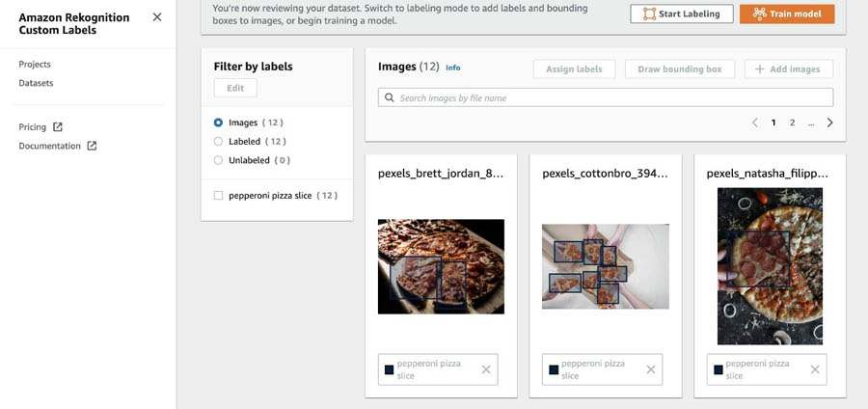The width and height of the screenshot is (868, 409).
Task: Remove the label from the pexels_natasha_filipp image
Action: [815, 369]
